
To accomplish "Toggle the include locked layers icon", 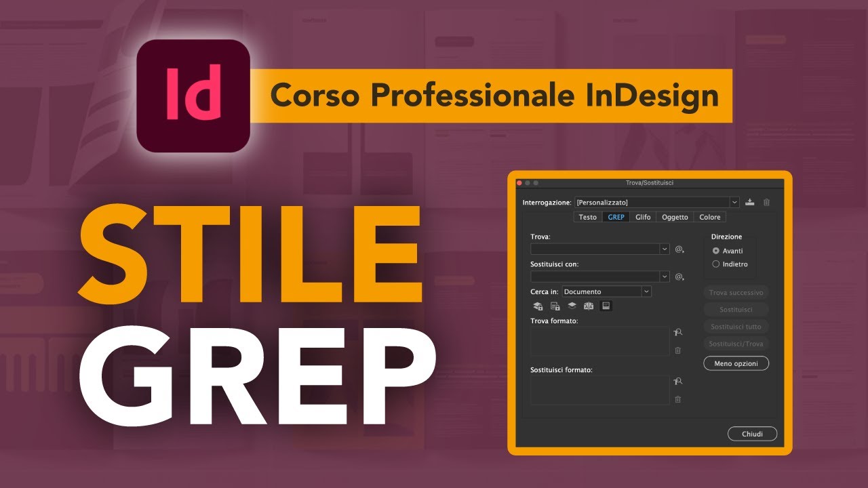I will tap(538, 306).
